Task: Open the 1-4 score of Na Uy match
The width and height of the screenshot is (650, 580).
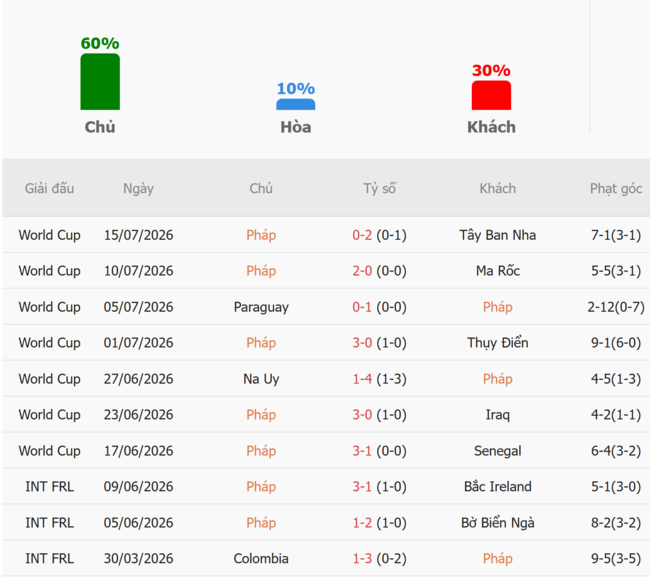Action: (362, 379)
